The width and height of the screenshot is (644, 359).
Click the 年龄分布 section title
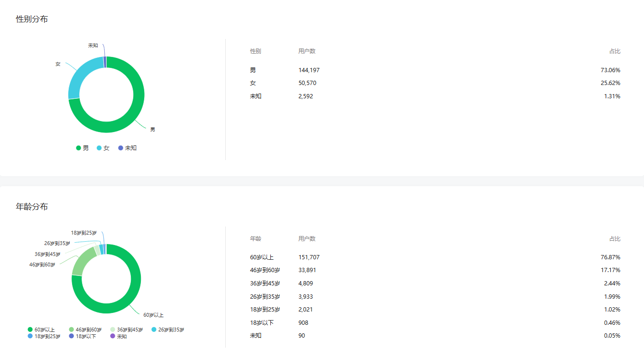32,207
